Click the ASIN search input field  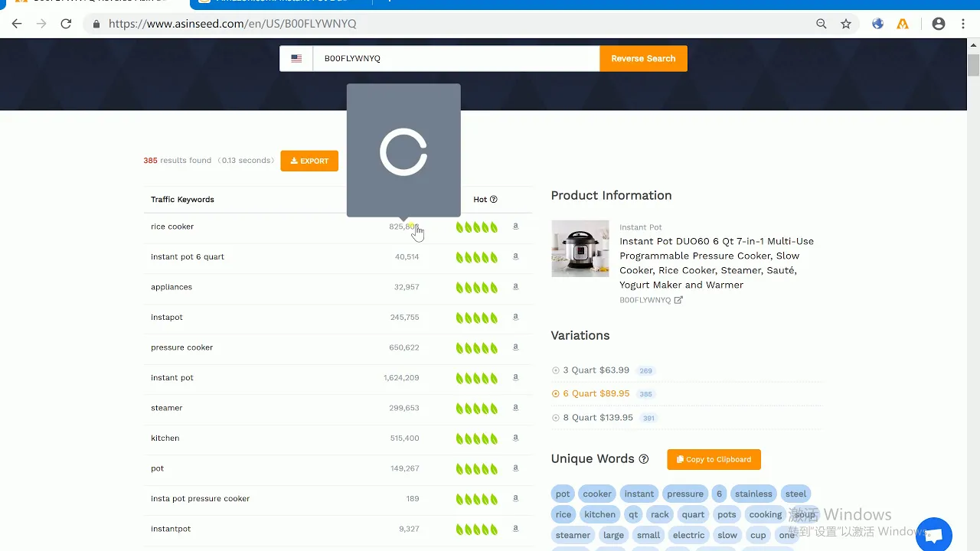456,59
